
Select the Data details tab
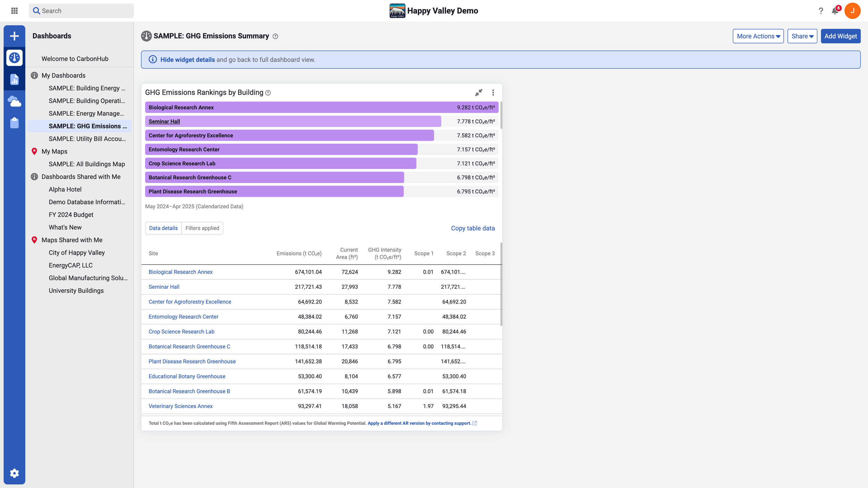coord(163,228)
